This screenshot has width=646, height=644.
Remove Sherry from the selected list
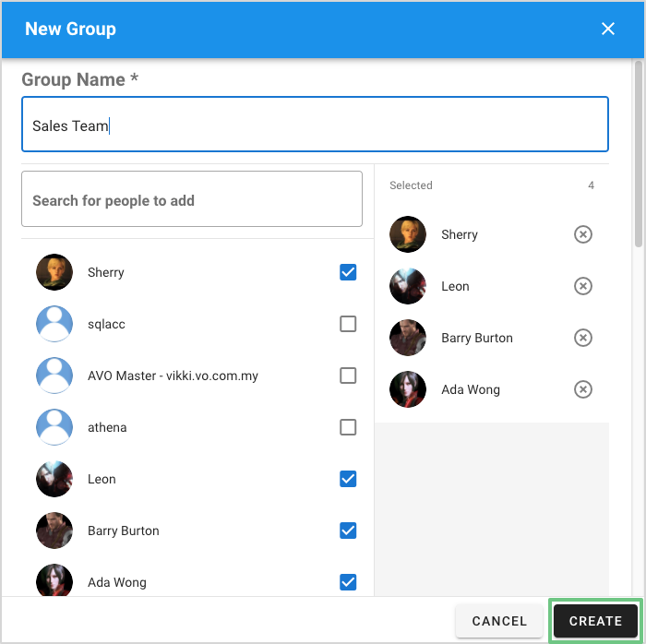click(583, 234)
